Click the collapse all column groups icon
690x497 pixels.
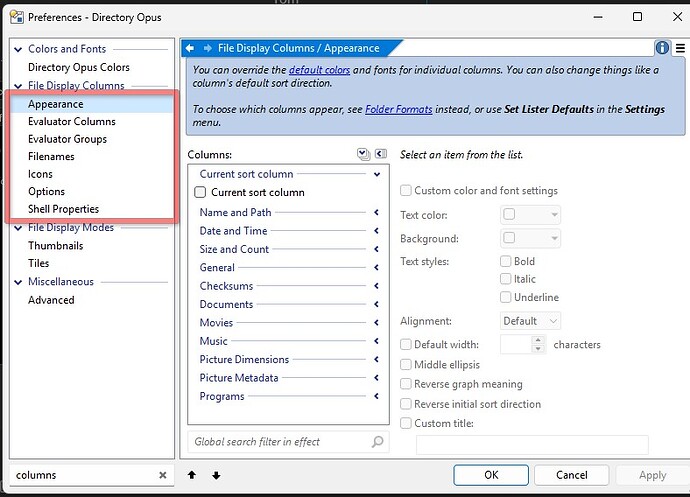381,154
